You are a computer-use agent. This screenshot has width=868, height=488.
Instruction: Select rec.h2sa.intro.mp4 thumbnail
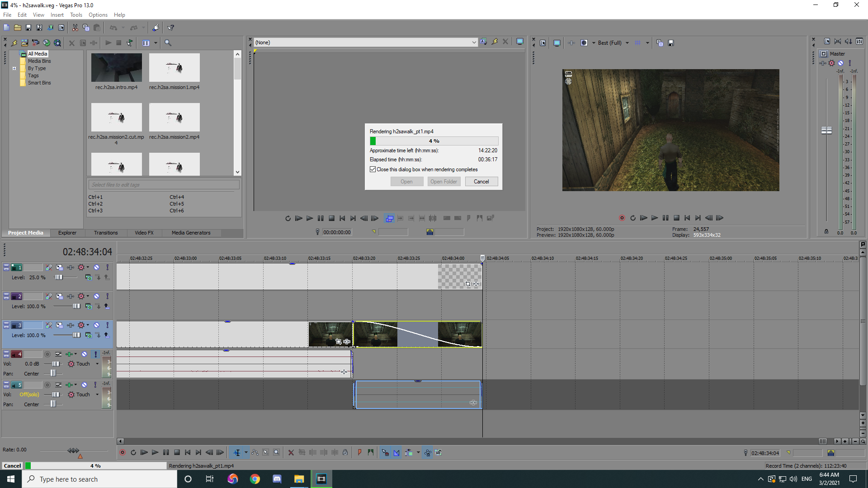[x=116, y=68]
